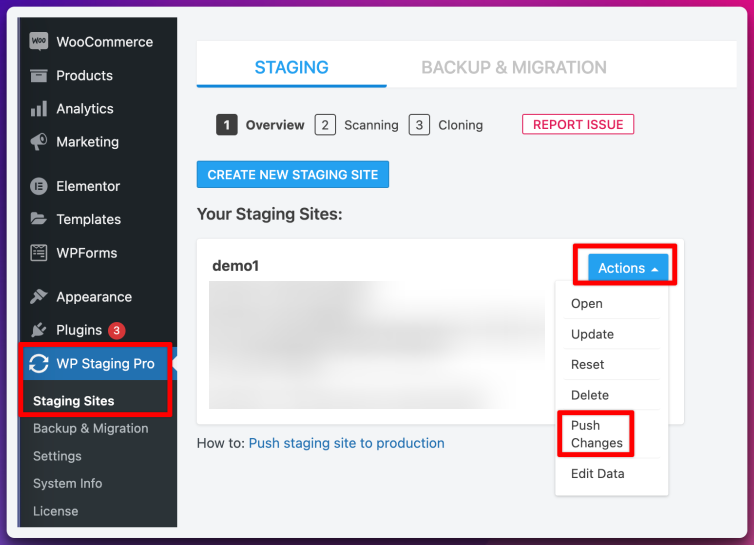Open License submenu item
Image resolution: width=754 pixels, height=545 pixels.
click(x=55, y=511)
